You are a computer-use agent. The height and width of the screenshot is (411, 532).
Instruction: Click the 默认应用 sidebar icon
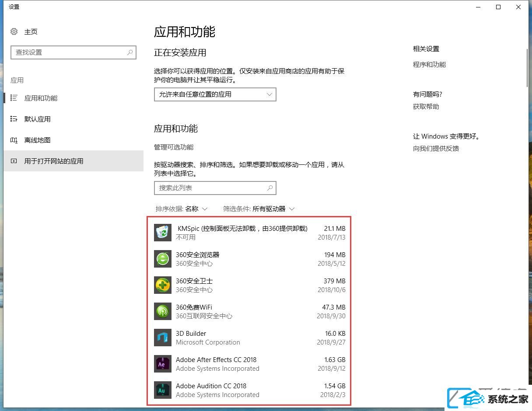(x=14, y=119)
